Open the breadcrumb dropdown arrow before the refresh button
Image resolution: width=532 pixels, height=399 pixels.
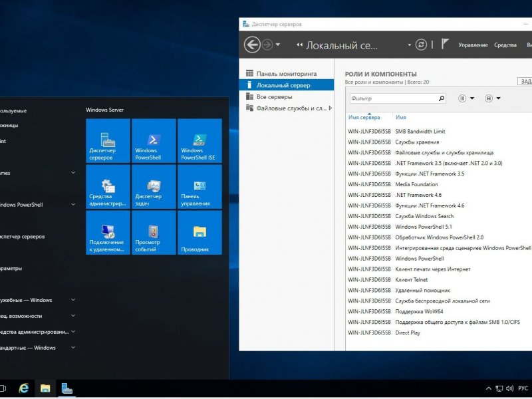coord(409,45)
